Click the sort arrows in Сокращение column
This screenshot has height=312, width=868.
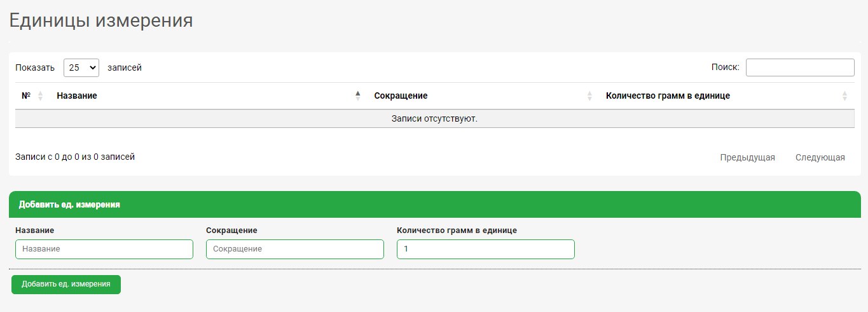coord(589,96)
